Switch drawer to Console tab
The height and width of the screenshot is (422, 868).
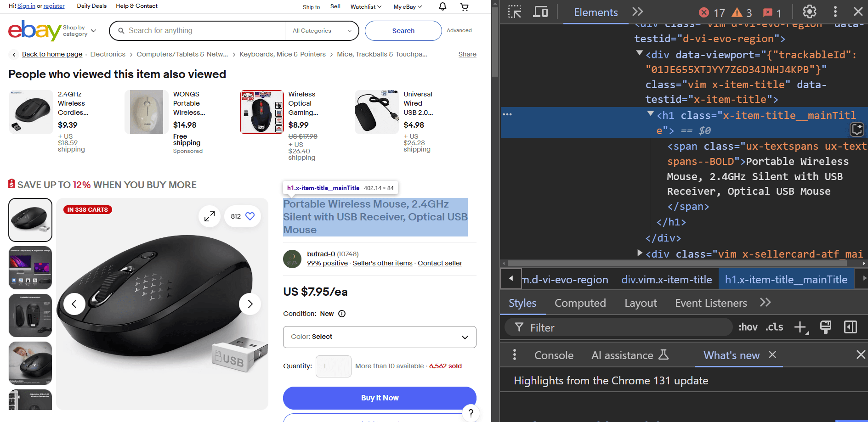coord(554,355)
